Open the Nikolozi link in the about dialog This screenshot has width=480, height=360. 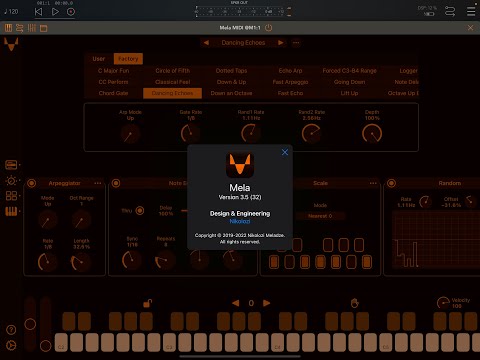(x=240, y=221)
